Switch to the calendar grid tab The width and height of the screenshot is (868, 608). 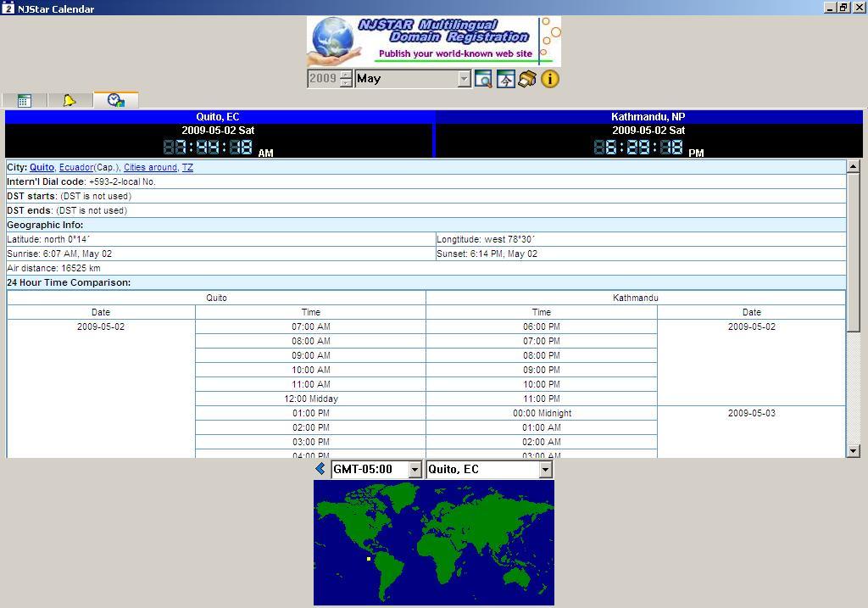25,101
